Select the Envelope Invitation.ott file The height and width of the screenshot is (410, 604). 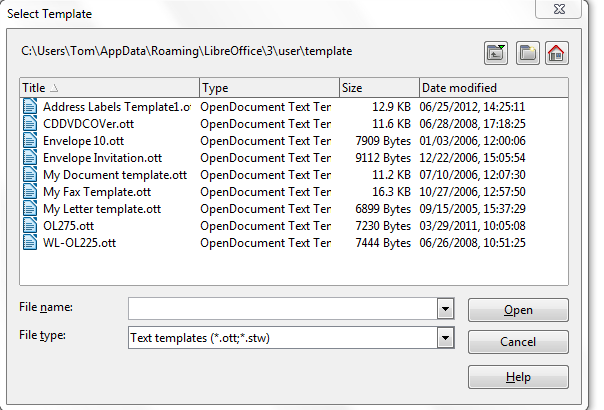(102, 157)
